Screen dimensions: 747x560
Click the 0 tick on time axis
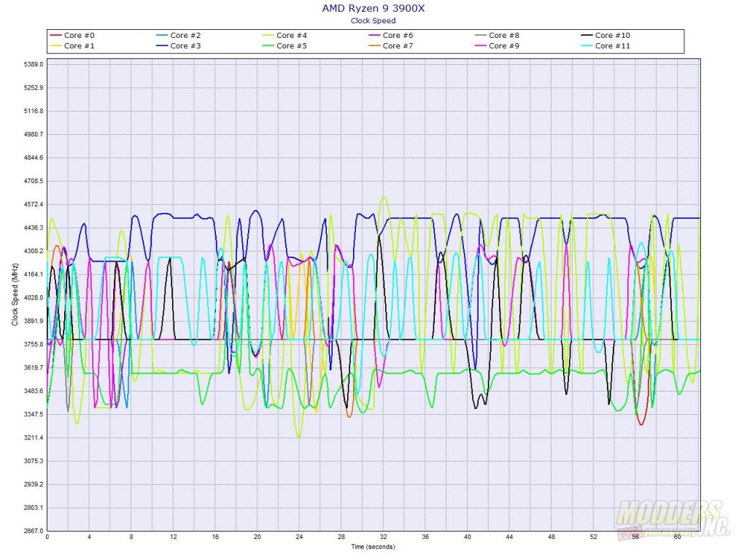coord(47,537)
